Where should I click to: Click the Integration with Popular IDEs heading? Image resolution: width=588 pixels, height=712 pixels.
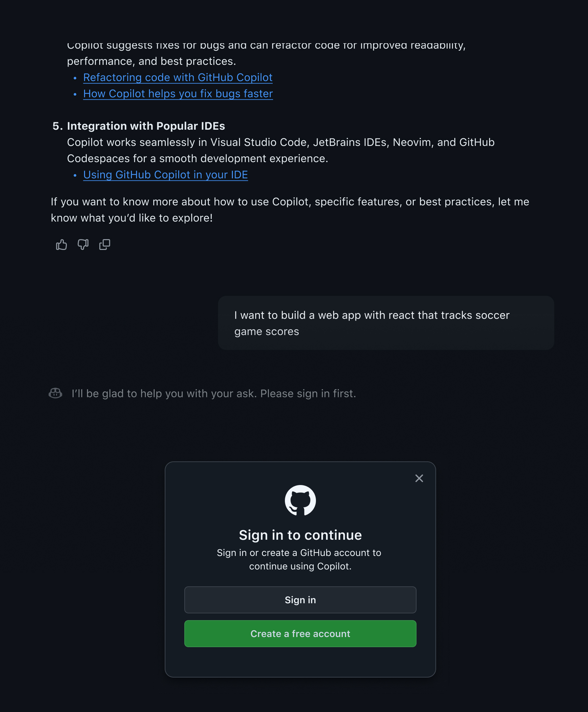coord(146,126)
